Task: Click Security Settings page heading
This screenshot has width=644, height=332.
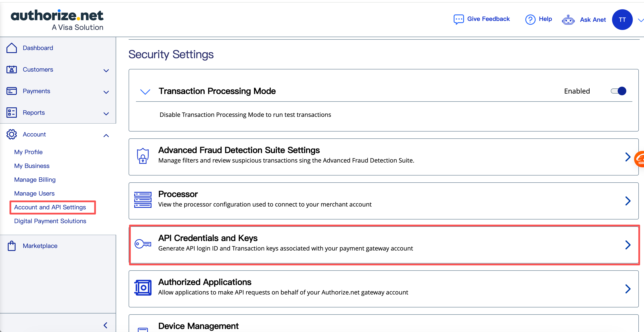Action: tap(171, 55)
